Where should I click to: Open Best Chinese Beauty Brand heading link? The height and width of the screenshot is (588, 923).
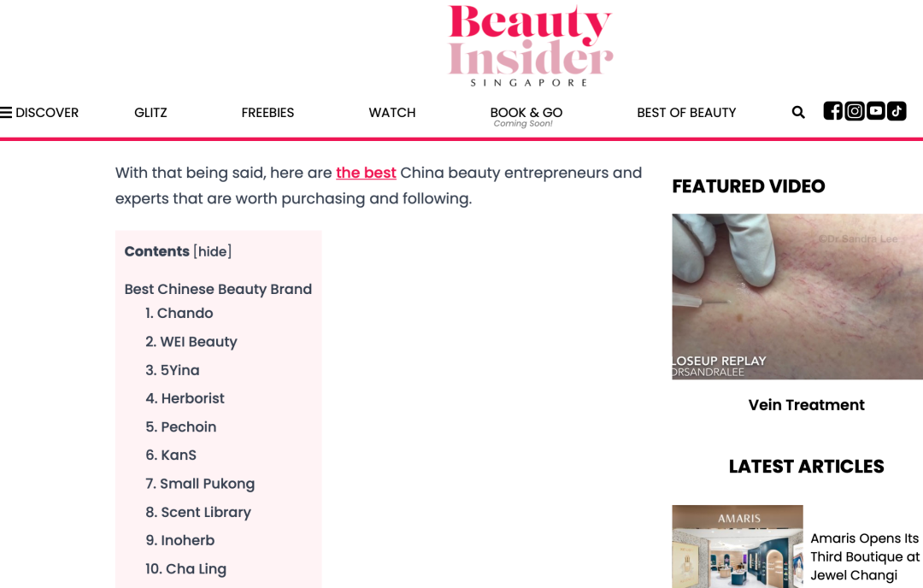(218, 289)
